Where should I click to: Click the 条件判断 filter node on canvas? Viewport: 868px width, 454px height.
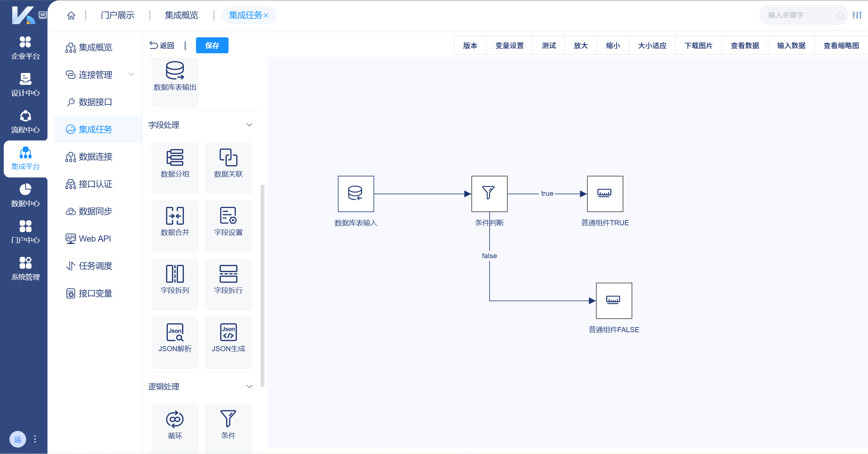tap(489, 194)
